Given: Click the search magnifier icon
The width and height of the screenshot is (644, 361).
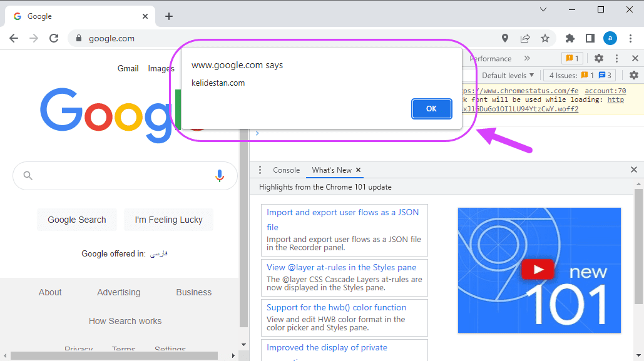Looking at the screenshot, I should click(28, 176).
